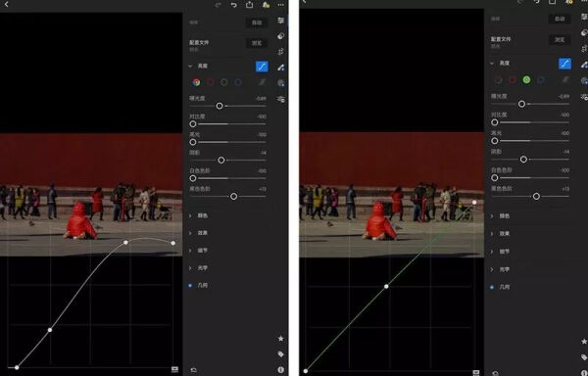Viewport: 588px width, 376px height.
Task: Show photo info via the i icon
Action: click(x=281, y=369)
